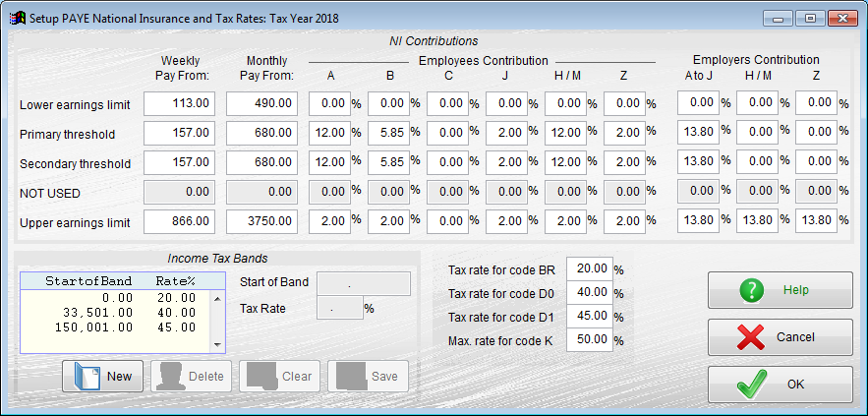Select the 150,001.00 tax band row
The width and height of the screenshot is (868, 416).
point(116,327)
